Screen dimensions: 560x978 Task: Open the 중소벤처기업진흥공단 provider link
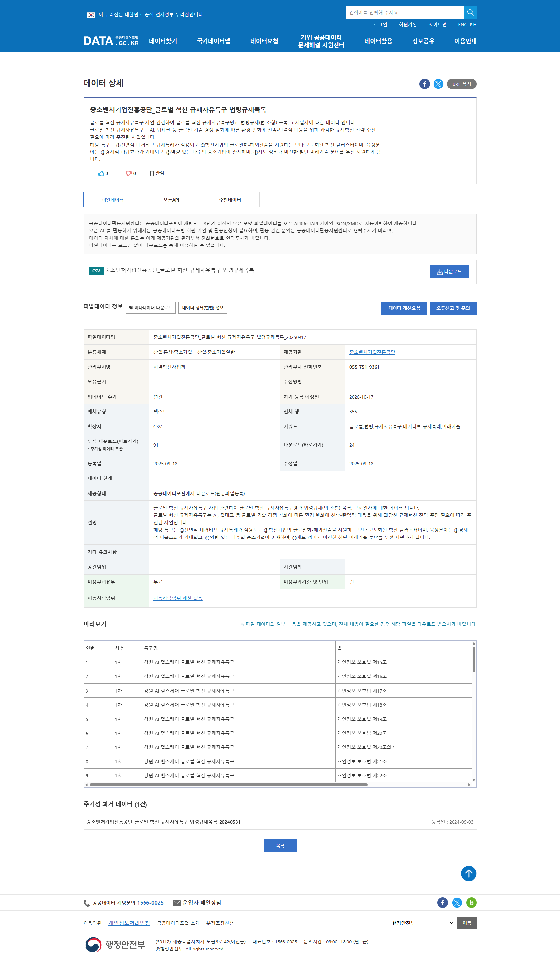372,352
